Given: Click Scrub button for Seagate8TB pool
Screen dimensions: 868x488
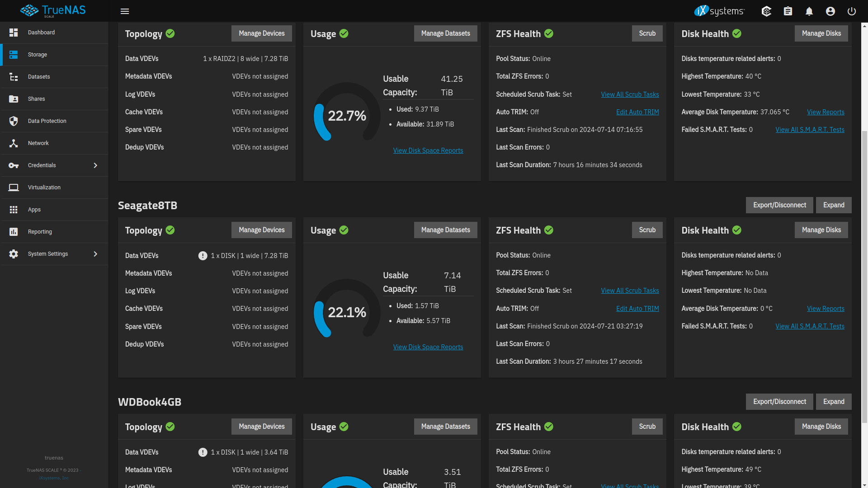Looking at the screenshot, I should point(647,230).
